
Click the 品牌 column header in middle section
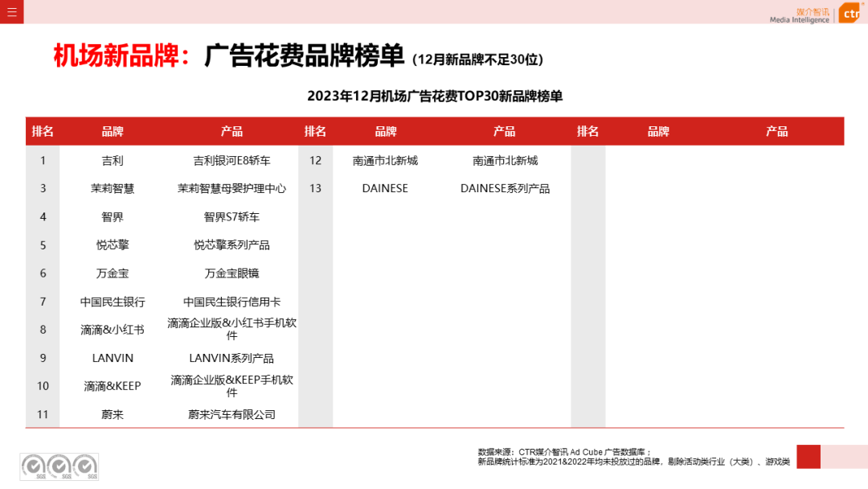pos(384,131)
